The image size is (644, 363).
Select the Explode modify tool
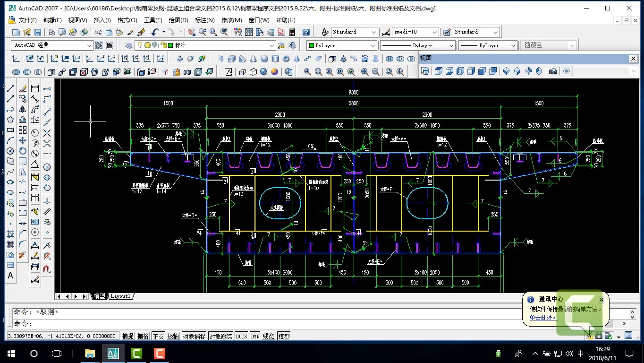pos(23,255)
